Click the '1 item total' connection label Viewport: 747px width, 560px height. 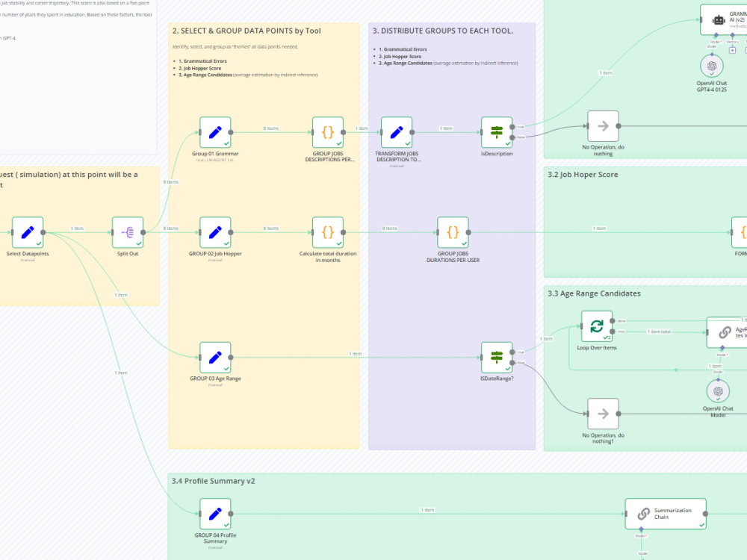(x=659, y=332)
